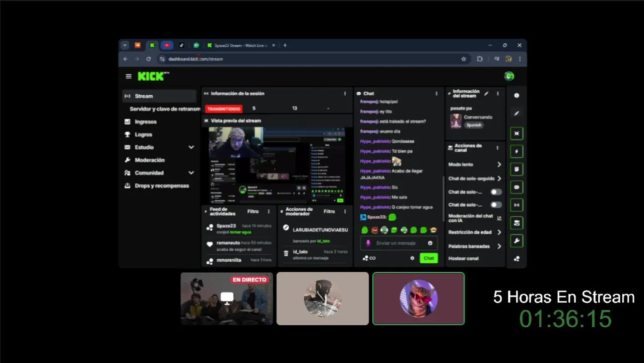Open options for Información de la sesión panel

coord(345,93)
